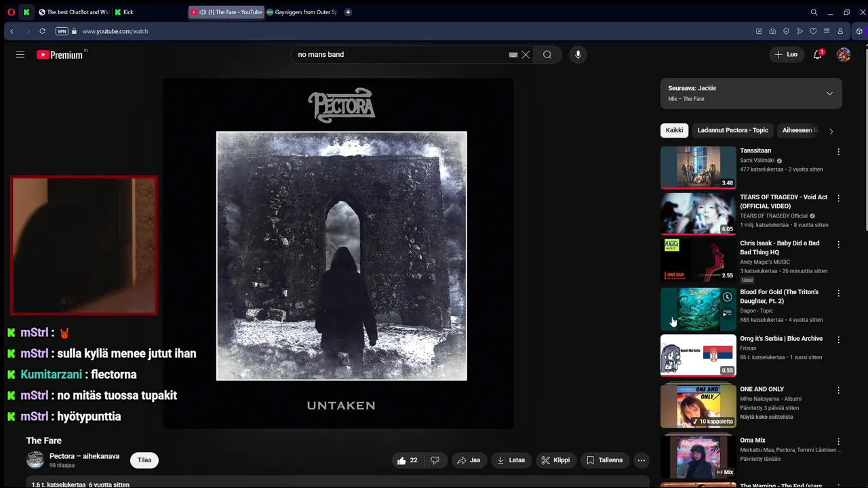Viewport: 868px width, 488px height.
Task: Bookmark page with heart icon
Action: pyautogui.click(x=813, y=31)
